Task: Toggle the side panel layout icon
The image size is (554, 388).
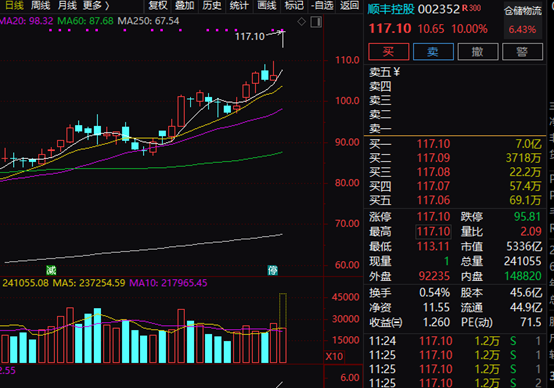Action: (316, 22)
